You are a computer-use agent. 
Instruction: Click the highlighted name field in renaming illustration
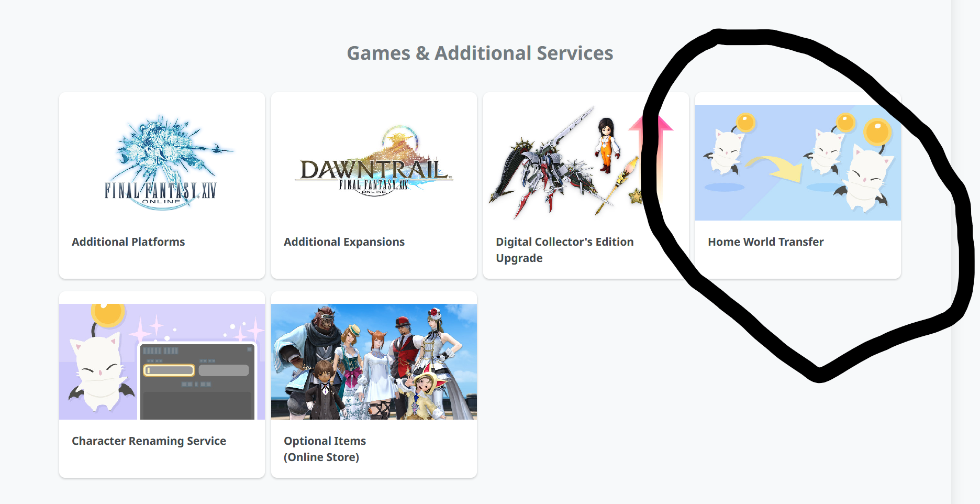(x=169, y=370)
